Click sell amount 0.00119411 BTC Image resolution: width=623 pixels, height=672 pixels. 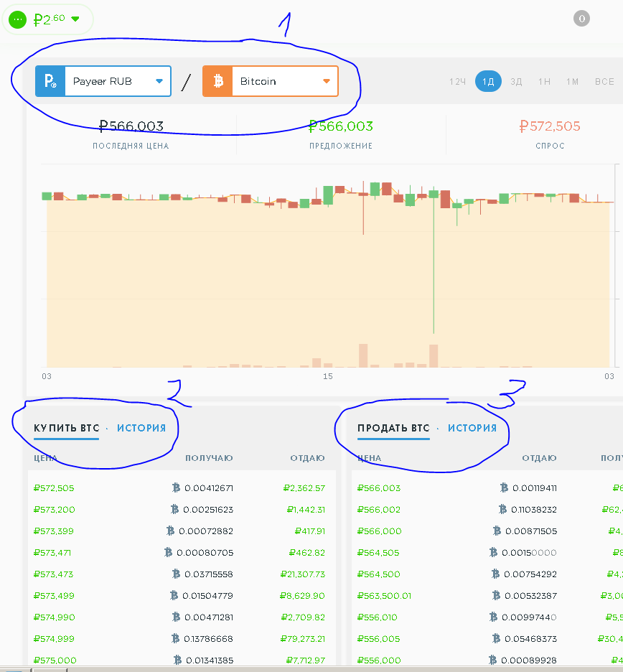pyautogui.click(x=534, y=488)
